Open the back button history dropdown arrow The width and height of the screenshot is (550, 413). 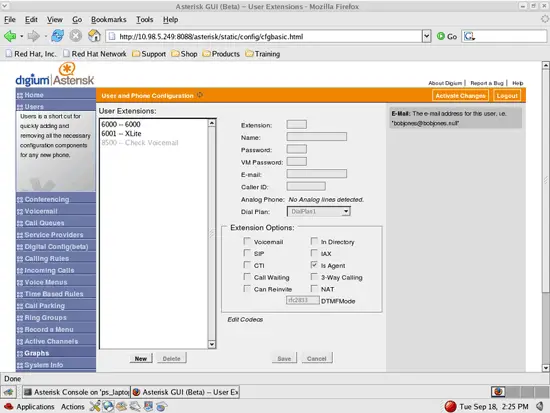click(x=22, y=36)
